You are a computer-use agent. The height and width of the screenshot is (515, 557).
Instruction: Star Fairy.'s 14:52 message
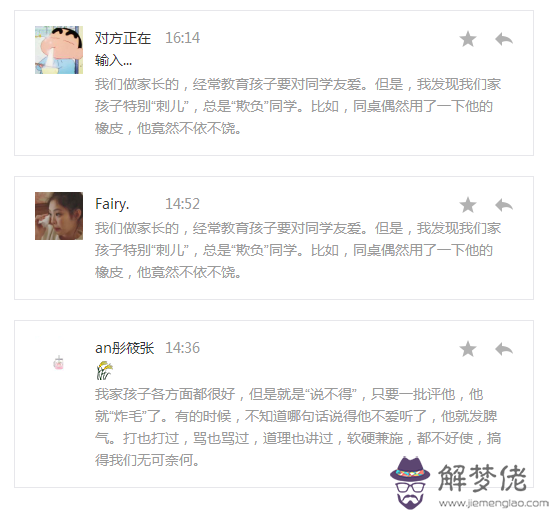pos(467,205)
